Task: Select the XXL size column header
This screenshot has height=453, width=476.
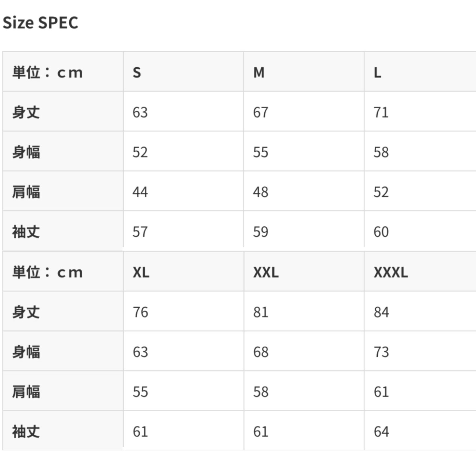Action: coord(266,272)
